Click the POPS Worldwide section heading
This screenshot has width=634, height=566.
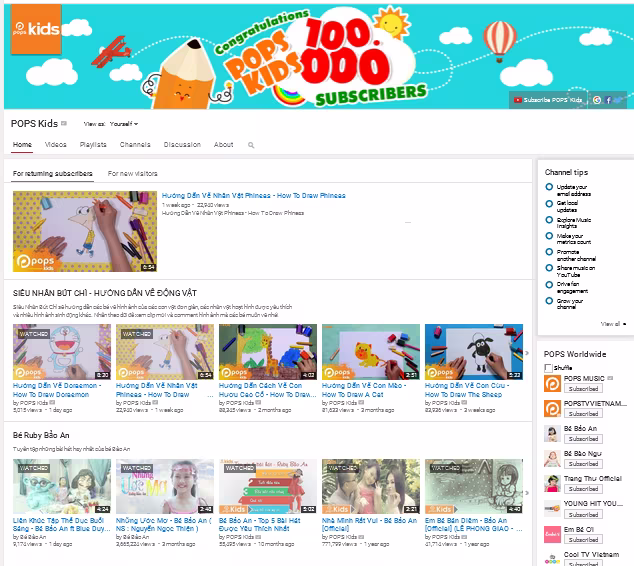pyautogui.click(x=575, y=354)
